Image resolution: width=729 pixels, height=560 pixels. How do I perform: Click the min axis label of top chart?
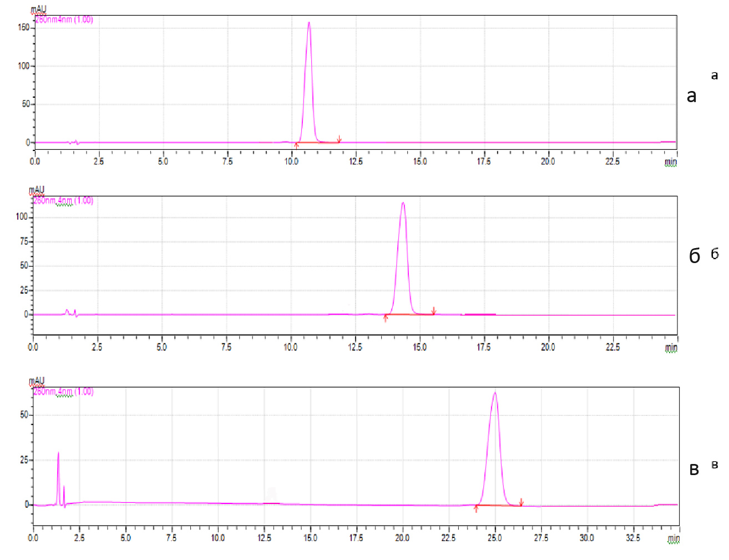pyautogui.click(x=671, y=162)
